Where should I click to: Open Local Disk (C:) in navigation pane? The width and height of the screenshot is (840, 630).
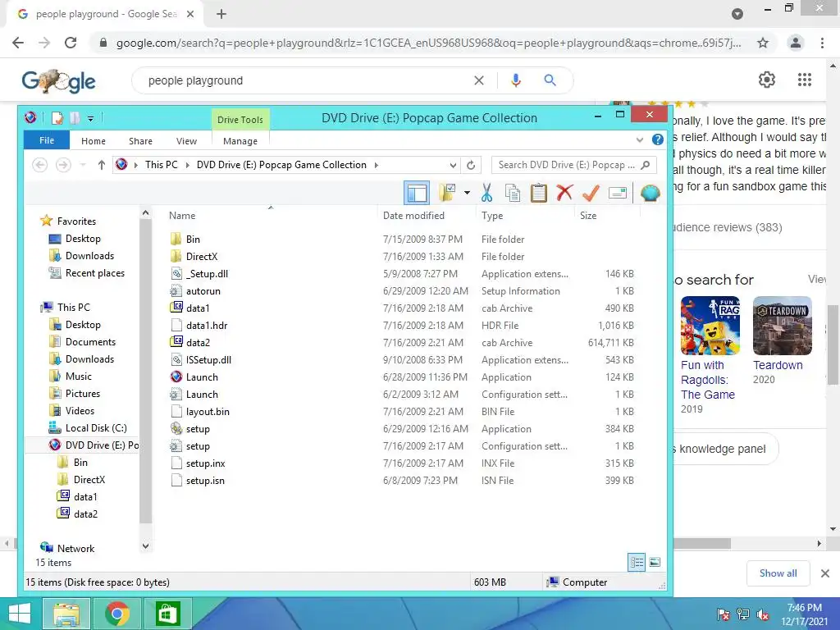click(96, 428)
